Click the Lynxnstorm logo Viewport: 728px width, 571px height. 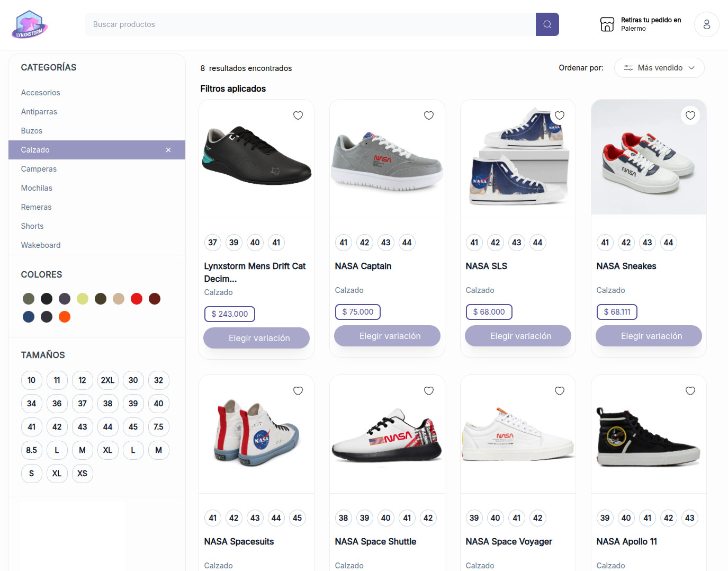coord(30,24)
